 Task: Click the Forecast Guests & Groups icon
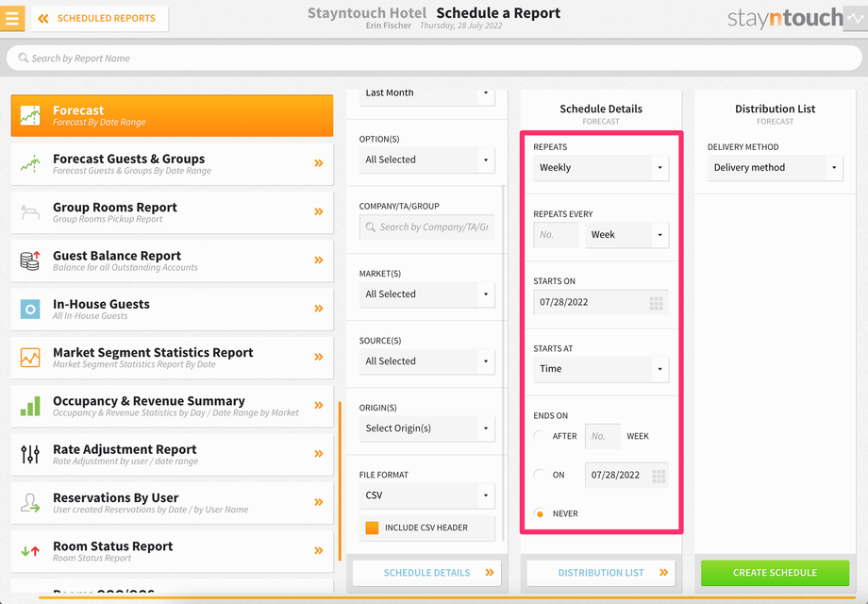tap(30, 164)
